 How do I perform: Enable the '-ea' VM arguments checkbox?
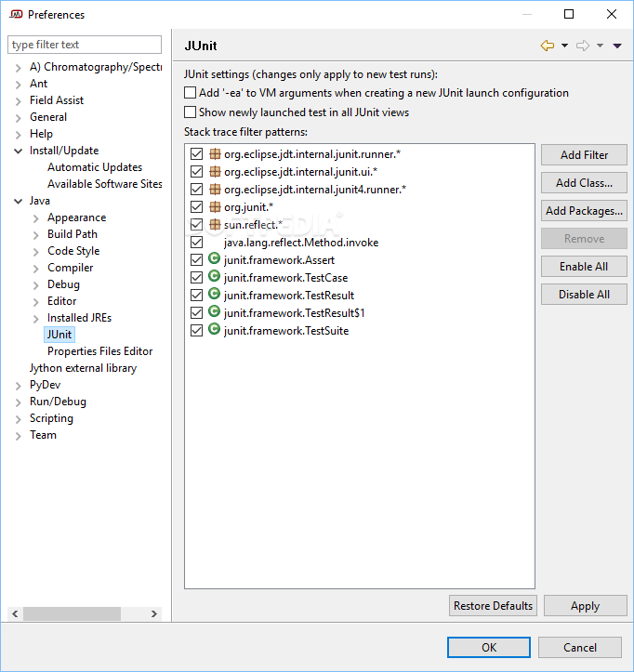coord(190,93)
